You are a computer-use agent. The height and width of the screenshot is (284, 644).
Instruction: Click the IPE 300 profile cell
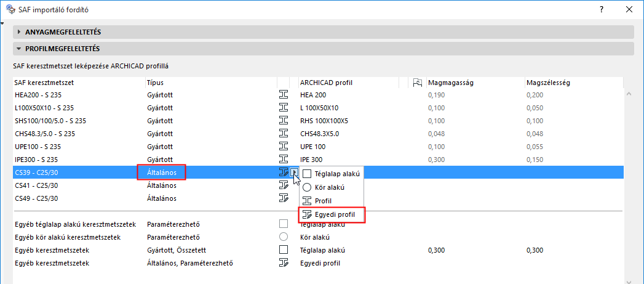coord(312,160)
